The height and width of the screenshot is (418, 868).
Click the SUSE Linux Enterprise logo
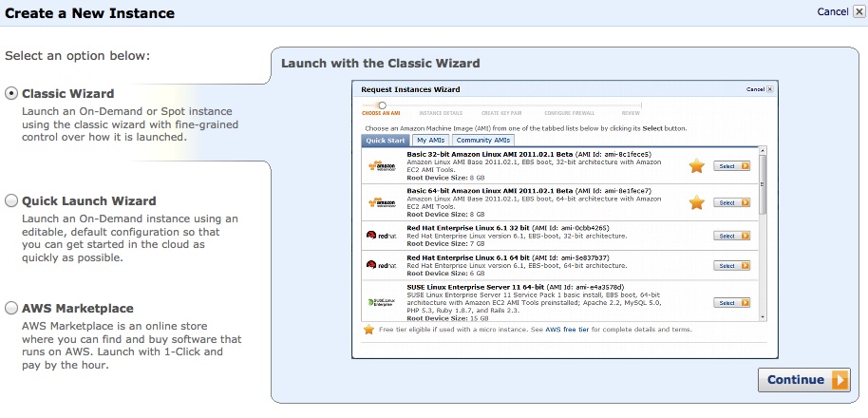382,302
